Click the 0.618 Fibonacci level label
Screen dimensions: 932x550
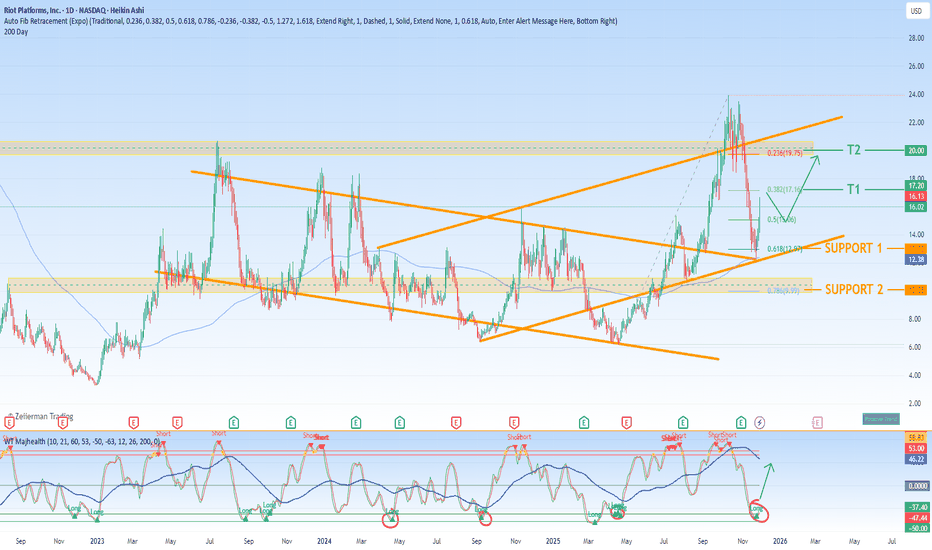(x=782, y=248)
